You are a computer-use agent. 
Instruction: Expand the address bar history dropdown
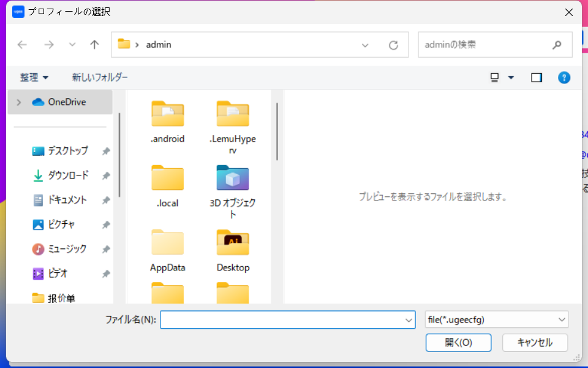(365, 45)
